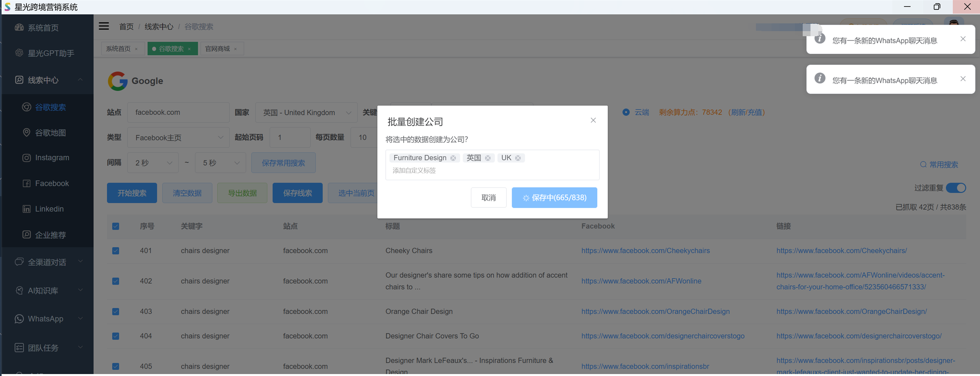Dismiss the second WhatsApp notification
The height and width of the screenshot is (376, 980).
click(963, 79)
